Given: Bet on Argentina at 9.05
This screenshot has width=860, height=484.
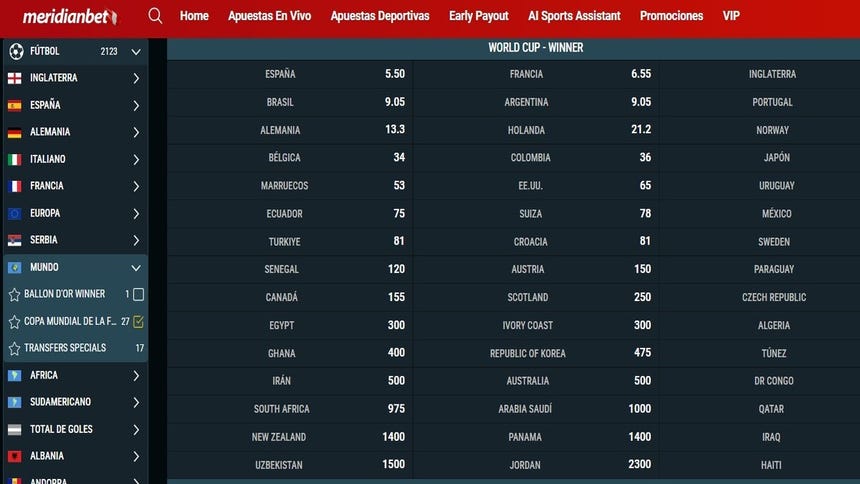Looking at the screenshot, I should click(x=640, y=102).
